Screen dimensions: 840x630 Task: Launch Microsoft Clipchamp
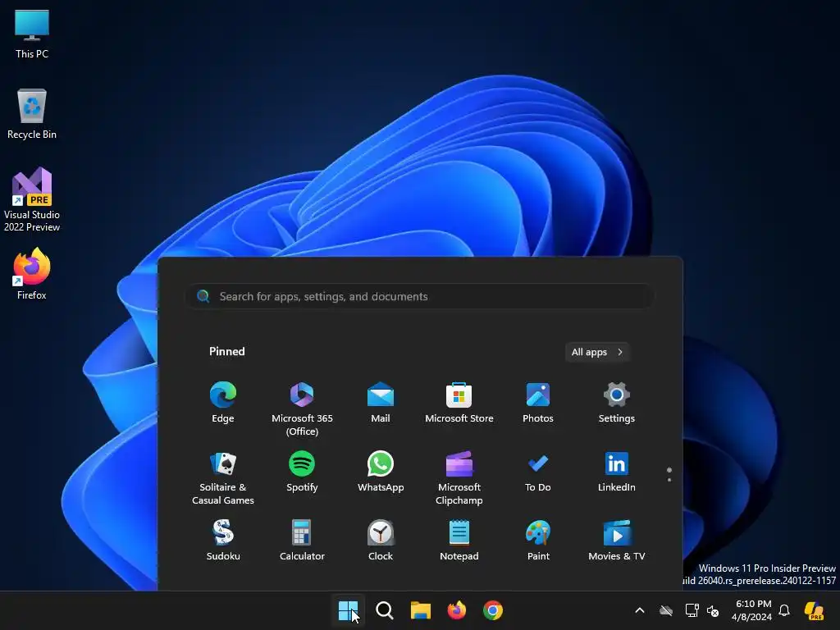[459, 478]
